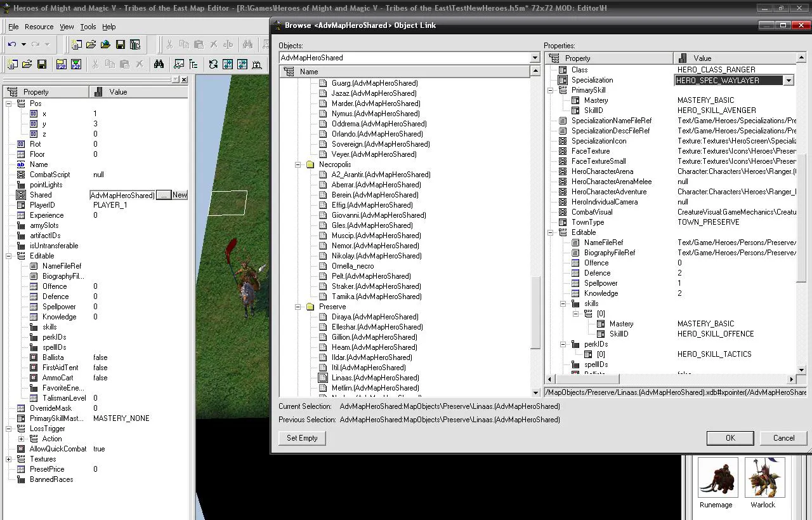The height and width of the screenshot is (520, 812).
Task: Click the properties list icon with cursor in top toolbar
Action: point(135,44)
